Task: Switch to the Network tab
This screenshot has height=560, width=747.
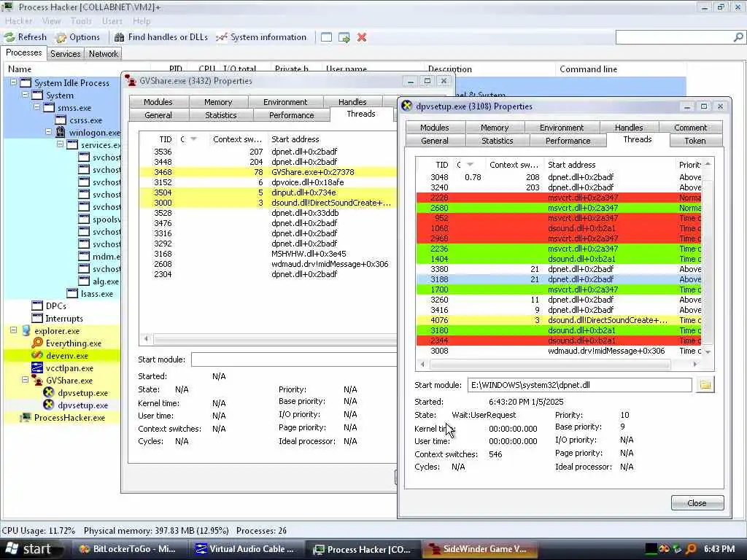Action: (x=104, y=54)
